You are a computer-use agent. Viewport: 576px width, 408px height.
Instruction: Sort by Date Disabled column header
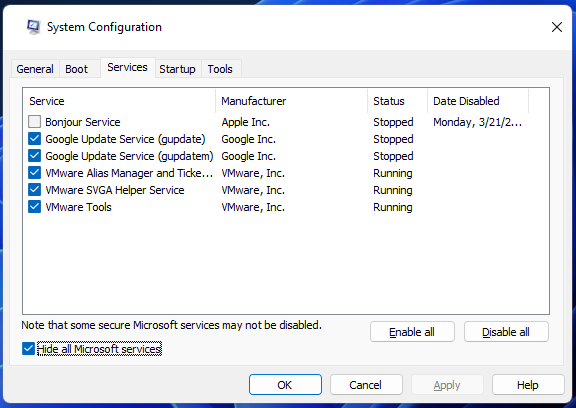[478, 101]
